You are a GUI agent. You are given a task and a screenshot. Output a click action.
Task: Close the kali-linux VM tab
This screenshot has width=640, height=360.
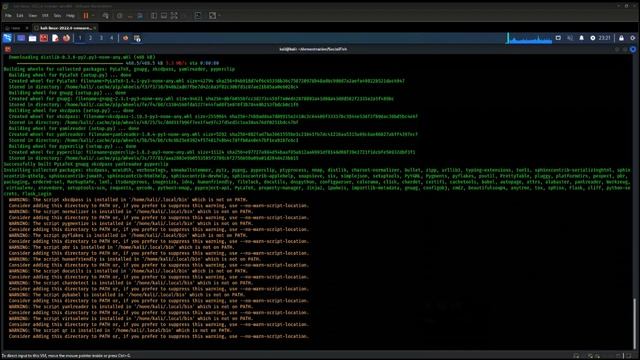pos(95,28)
